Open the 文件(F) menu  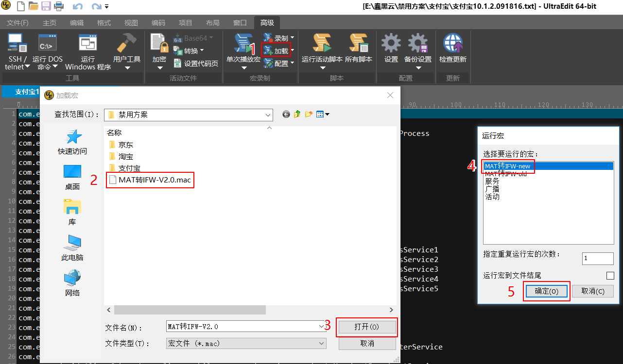(x=17, y=23)
